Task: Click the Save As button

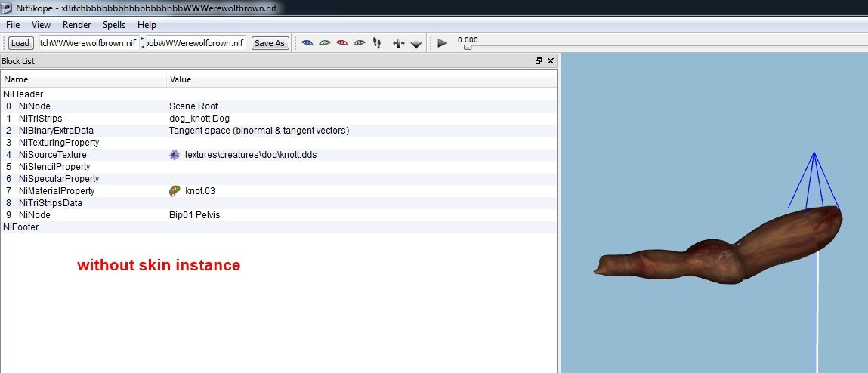Action: [x=270, y=43]
